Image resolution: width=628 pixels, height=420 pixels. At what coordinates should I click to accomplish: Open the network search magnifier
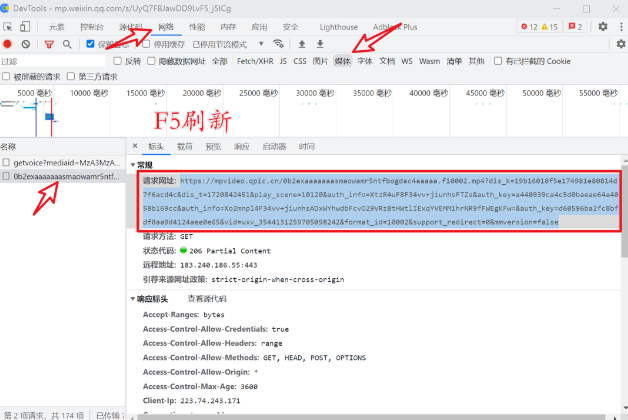coord(67,44)
